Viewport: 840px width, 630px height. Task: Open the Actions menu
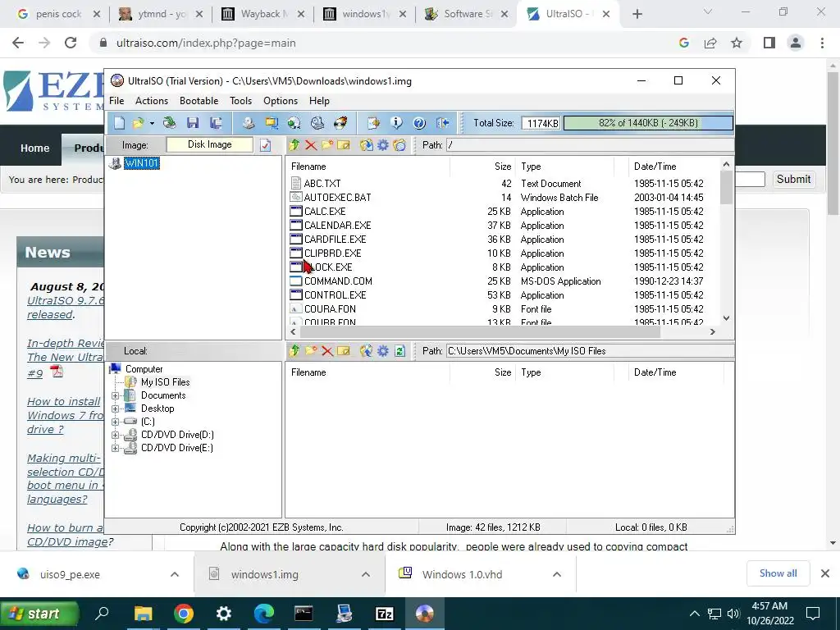click(x=152, y=101)
